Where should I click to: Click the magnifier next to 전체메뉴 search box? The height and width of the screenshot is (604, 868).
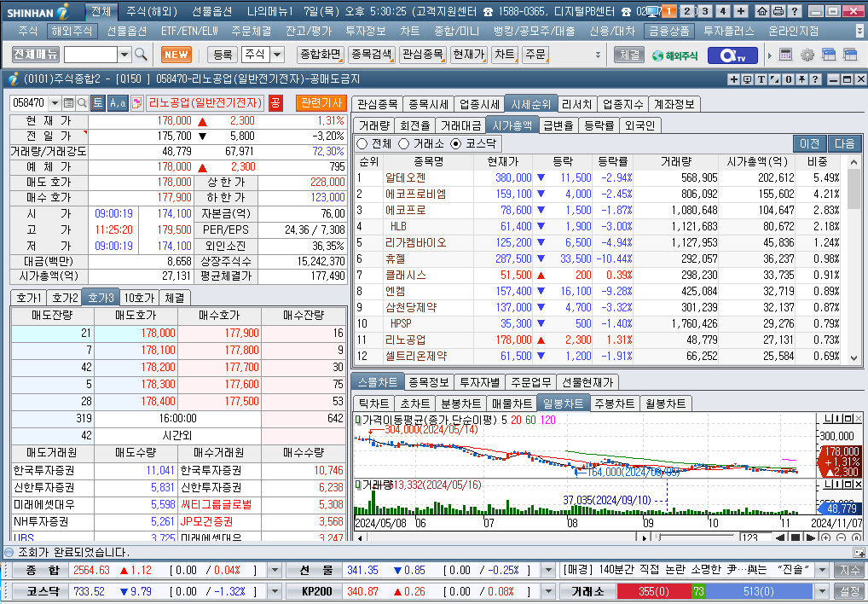tap(142, 55)
